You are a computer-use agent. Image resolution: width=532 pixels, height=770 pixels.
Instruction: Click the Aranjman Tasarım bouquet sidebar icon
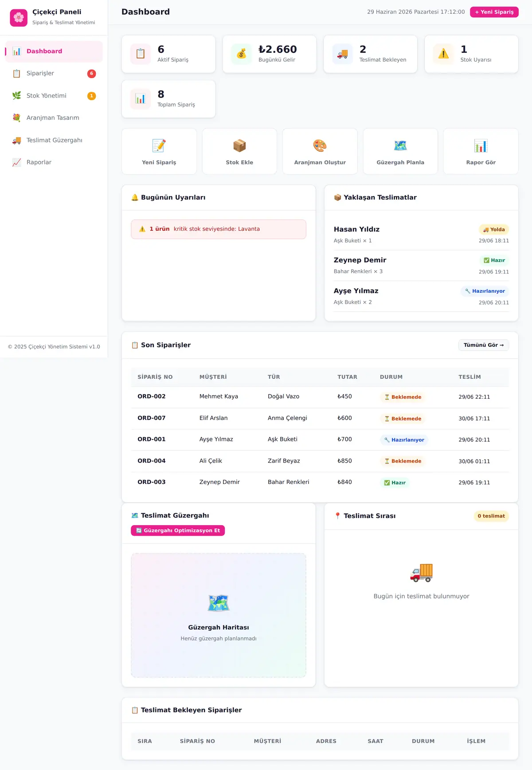[17, 118]
